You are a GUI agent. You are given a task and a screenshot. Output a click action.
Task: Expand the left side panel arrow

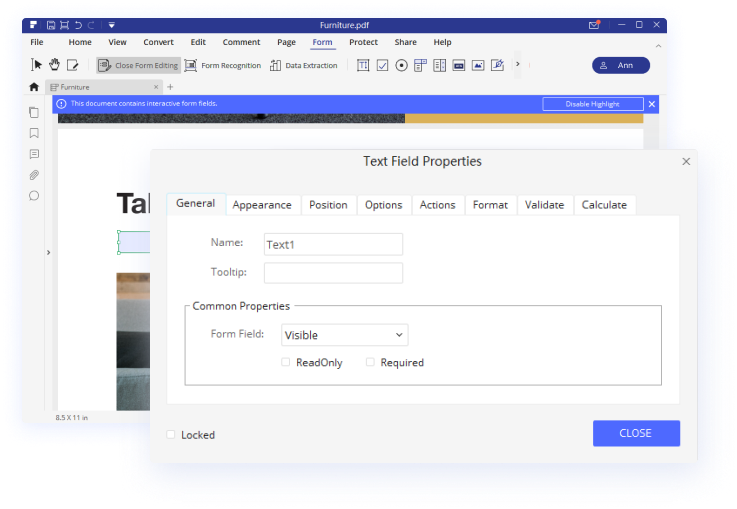point(48,252)
